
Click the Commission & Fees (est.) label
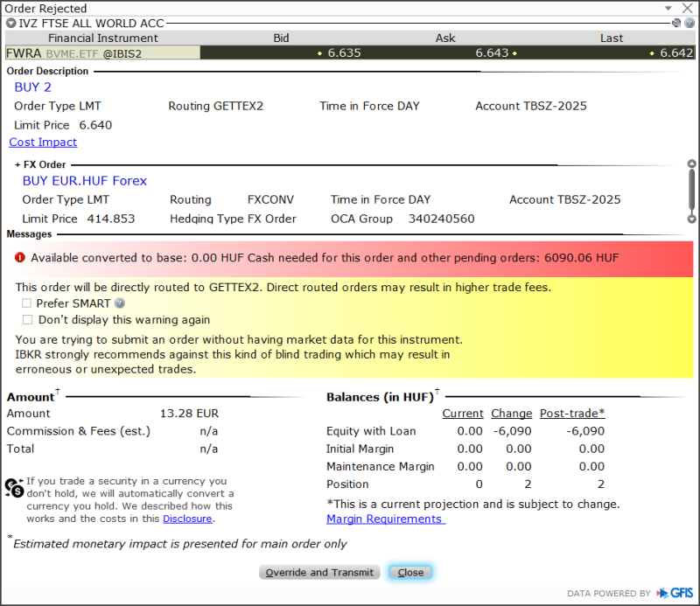(x=79, y=431)
